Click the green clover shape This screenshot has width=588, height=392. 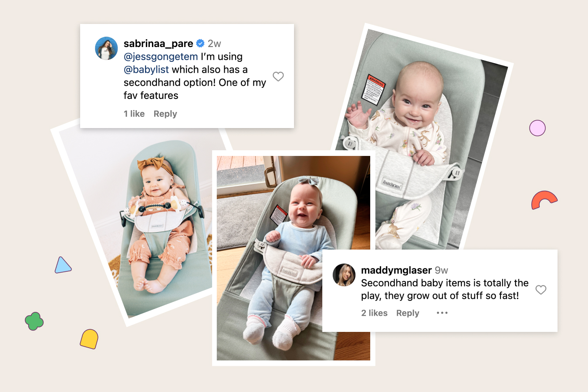34,321
